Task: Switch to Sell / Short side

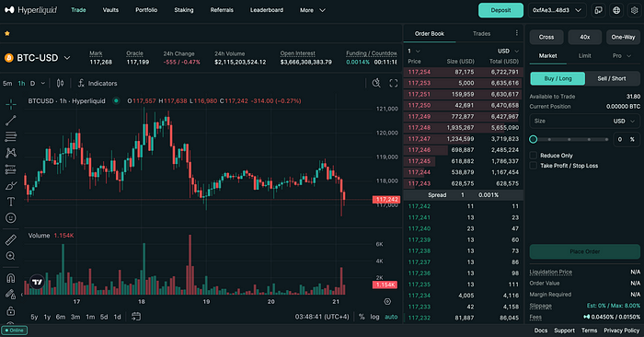Action: click(x=612, y=78)
